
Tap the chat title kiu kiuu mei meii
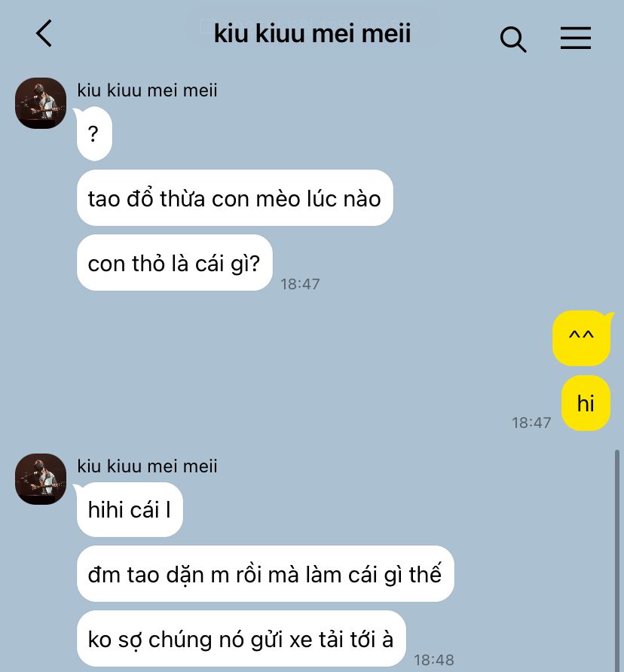pos(312,33)
